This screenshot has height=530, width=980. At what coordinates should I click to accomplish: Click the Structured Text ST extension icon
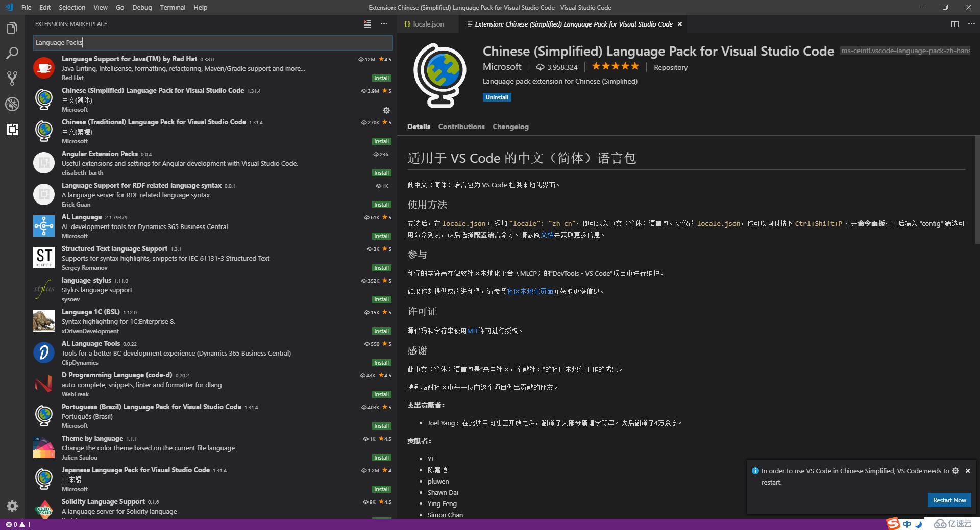(44, 257)
